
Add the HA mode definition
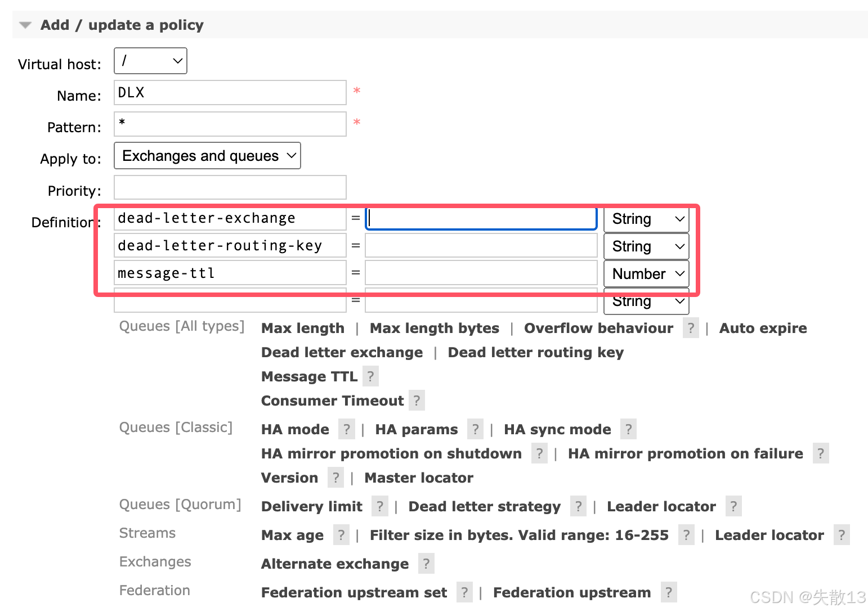[x=295, y=429]
